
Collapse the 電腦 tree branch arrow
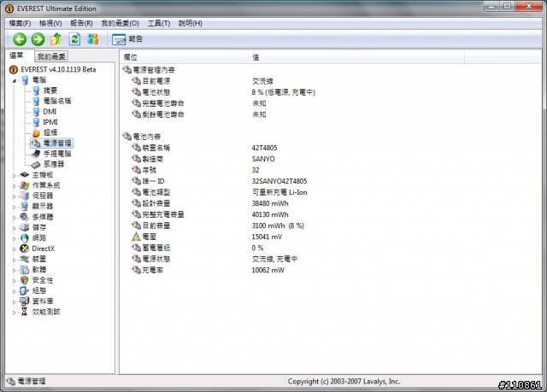[x=15, y=81]
